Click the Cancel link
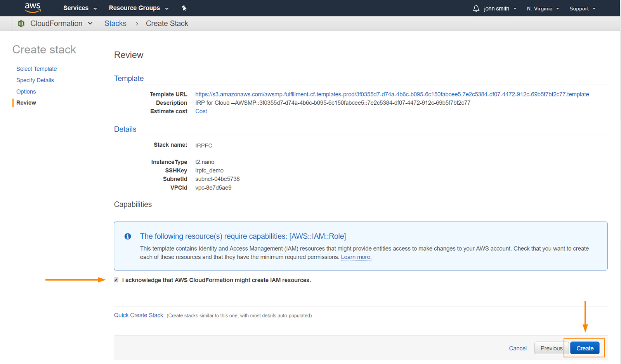Image resolution: width=621 pixels, height=364 pixels. (518, 348)
